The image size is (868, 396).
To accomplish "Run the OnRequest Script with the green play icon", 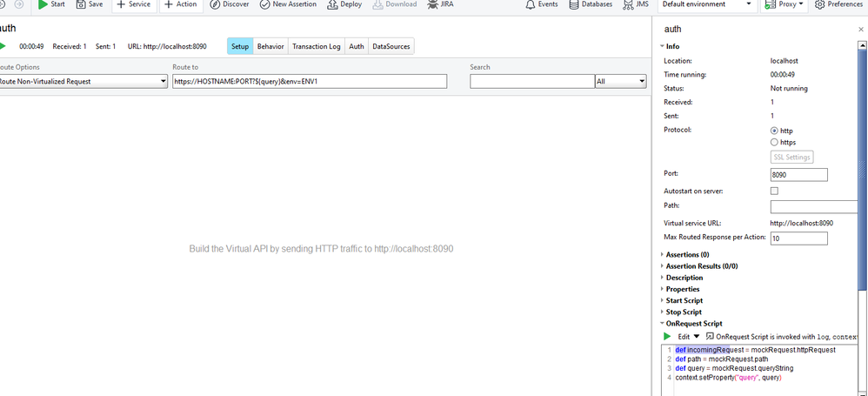I will pos(667,336).
